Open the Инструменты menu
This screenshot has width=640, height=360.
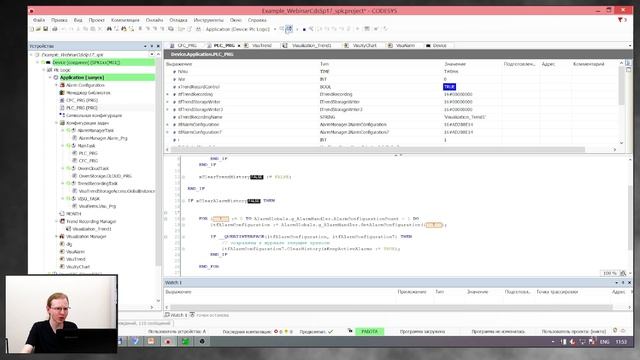coord(209,20)
